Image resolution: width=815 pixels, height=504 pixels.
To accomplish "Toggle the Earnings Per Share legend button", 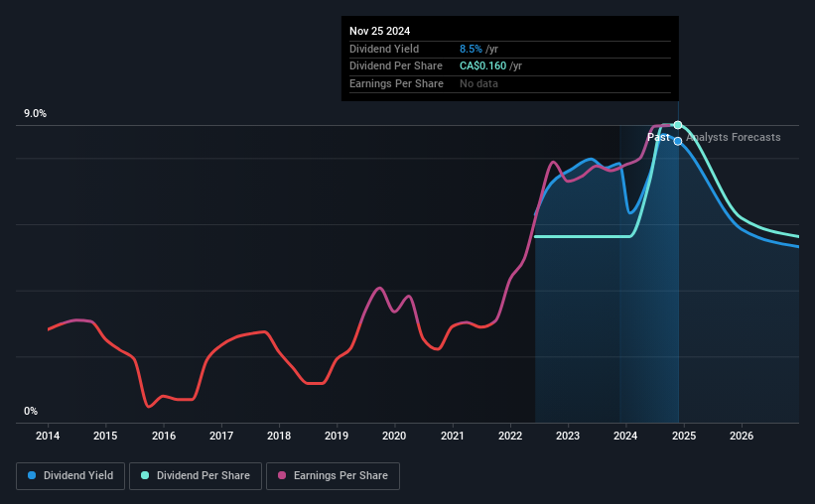I will click(x=333, y=476).
